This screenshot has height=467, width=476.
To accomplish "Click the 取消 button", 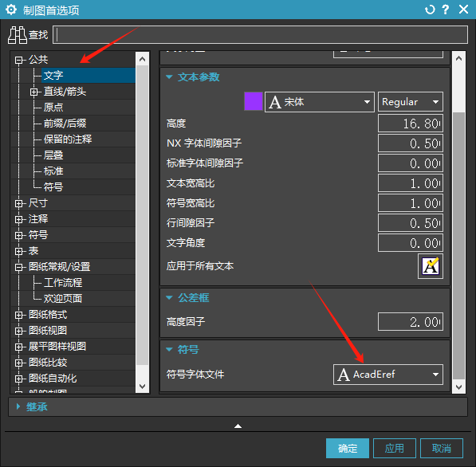I will (442, 448).
